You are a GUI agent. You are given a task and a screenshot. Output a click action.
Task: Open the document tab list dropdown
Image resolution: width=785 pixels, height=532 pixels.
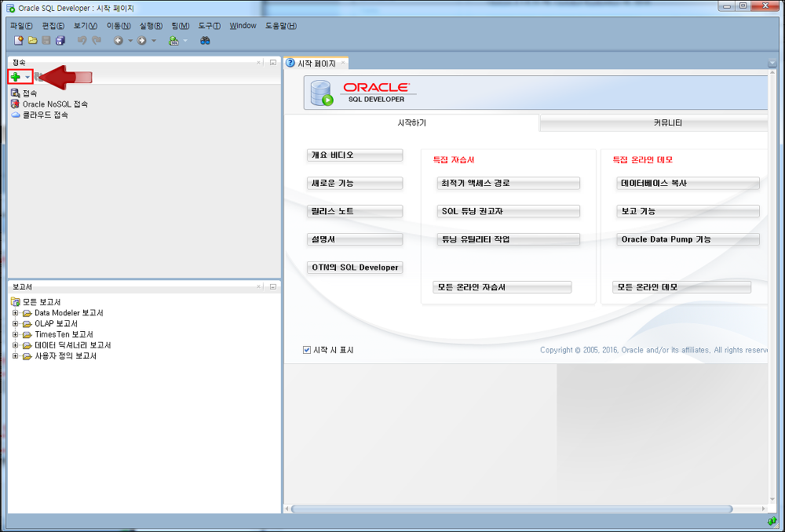pos(772,64)
